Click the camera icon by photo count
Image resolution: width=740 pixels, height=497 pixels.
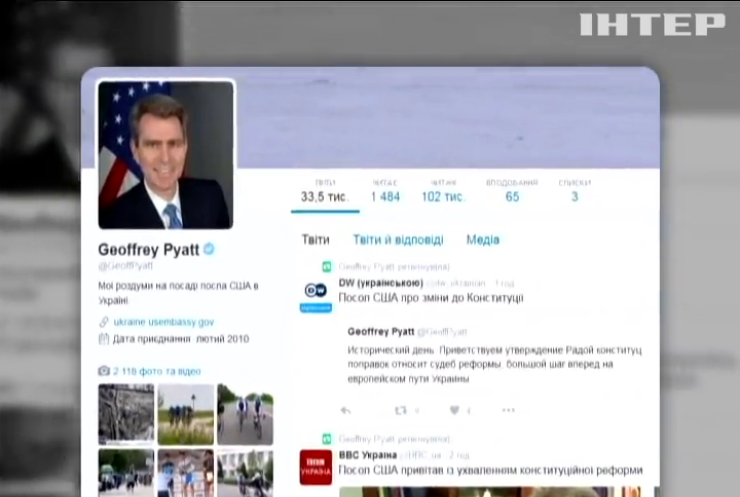tap(104, 371)
